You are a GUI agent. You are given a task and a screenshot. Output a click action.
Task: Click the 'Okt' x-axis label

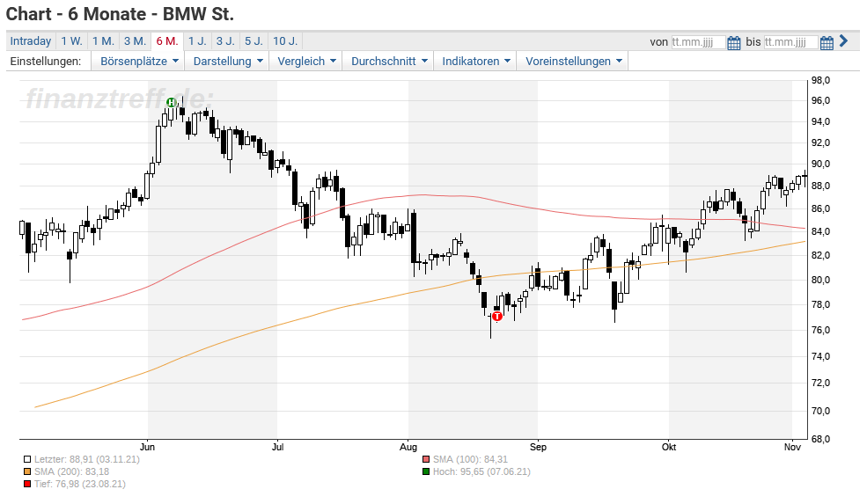669,447
